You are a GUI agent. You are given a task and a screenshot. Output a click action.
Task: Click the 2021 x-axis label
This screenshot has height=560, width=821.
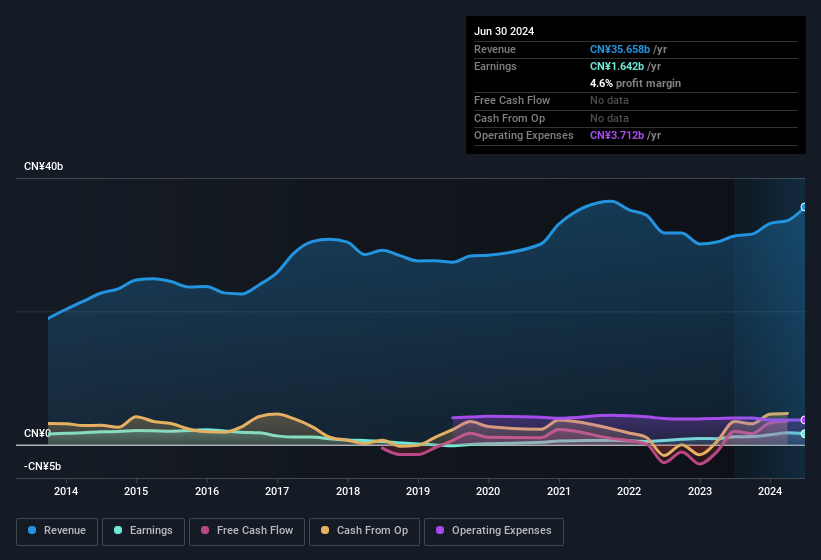tap(559, 491)
